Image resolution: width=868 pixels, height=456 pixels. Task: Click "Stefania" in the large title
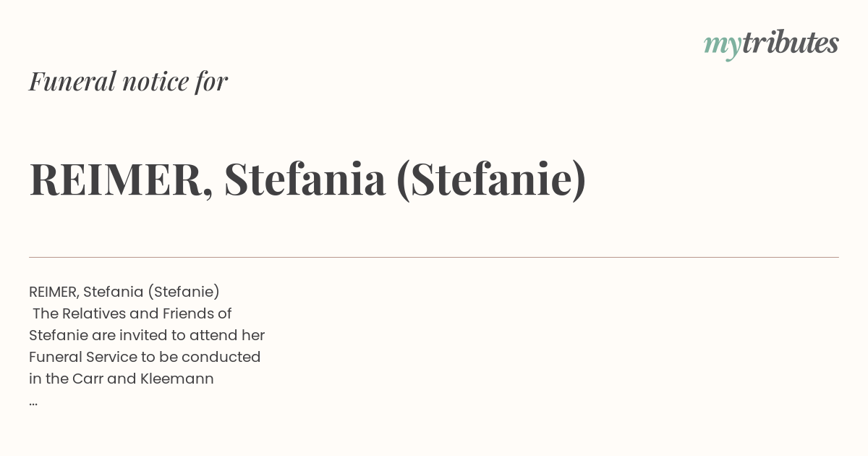pyautogui.click(x=305, y=179)
